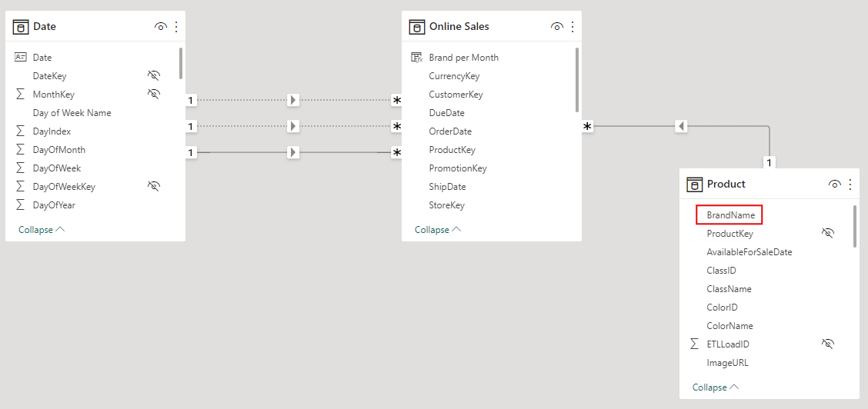The height and width of the screenshot is (409, 868).
Task: Open more options for Product table
Action: [x=851, y=184]
